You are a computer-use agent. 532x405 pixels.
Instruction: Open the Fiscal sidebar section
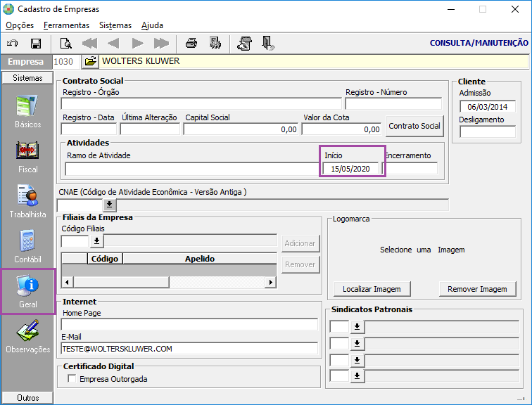click(28, 157)
